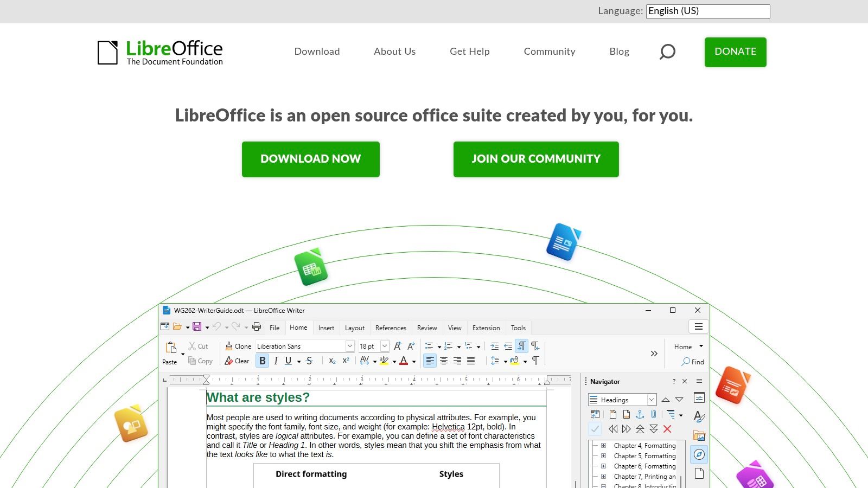Image resolution: width=868 pixels, height=488 pixels.
Task: Click the yellow Highlighting Color button
Action: 384,361
